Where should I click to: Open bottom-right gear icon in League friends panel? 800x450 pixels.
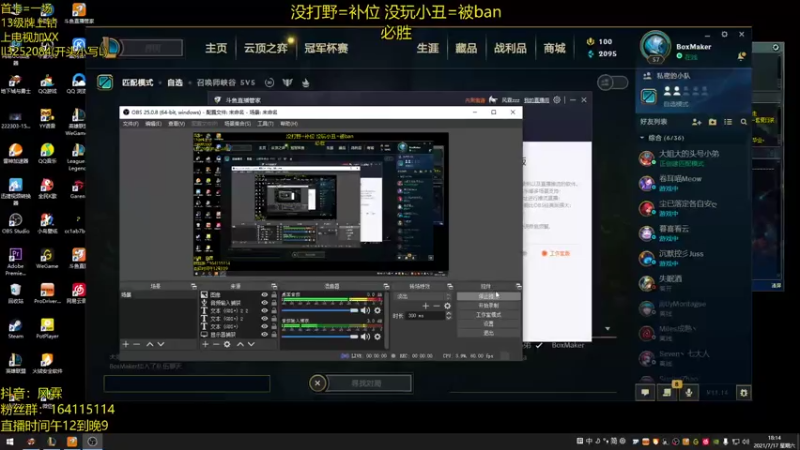pos(744,392)
